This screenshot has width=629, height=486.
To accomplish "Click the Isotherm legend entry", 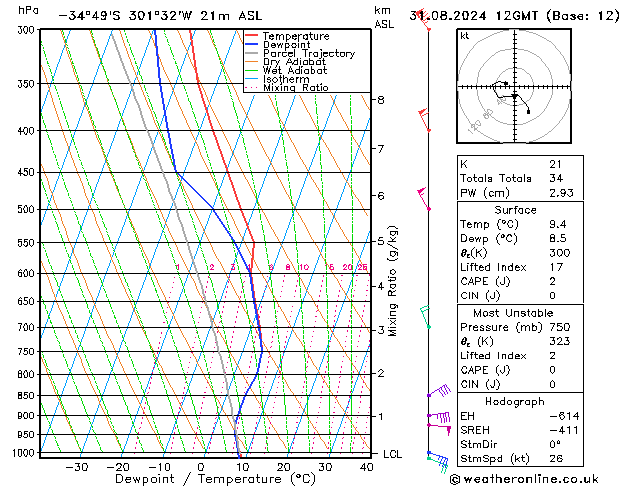I will (x=277, y=79).
